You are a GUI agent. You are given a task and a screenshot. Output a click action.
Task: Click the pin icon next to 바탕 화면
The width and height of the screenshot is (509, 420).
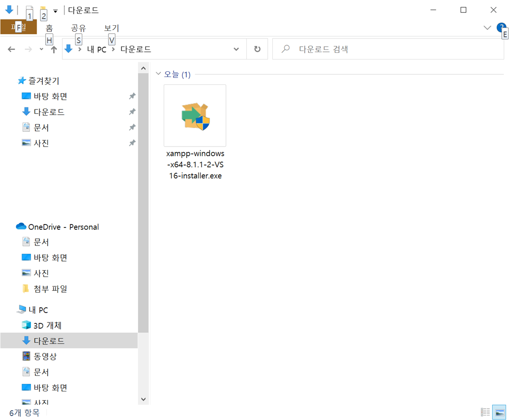[x=132, y=96]
